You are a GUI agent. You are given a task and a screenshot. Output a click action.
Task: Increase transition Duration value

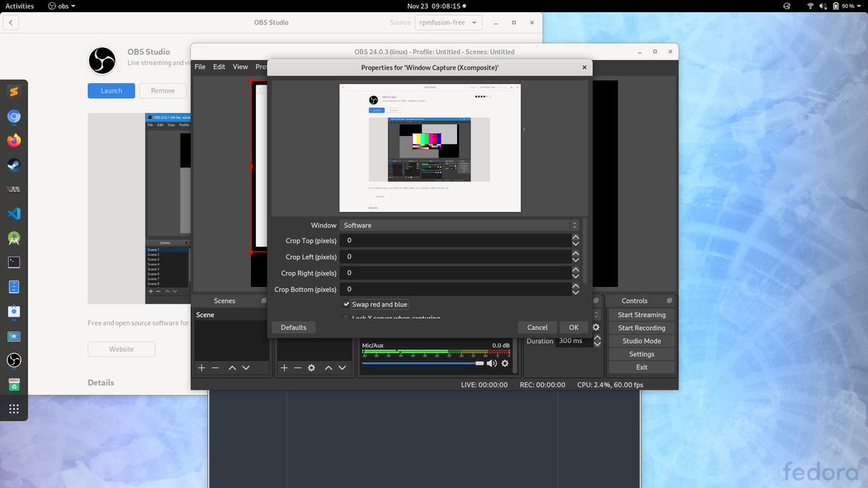[x=597, y=337]
